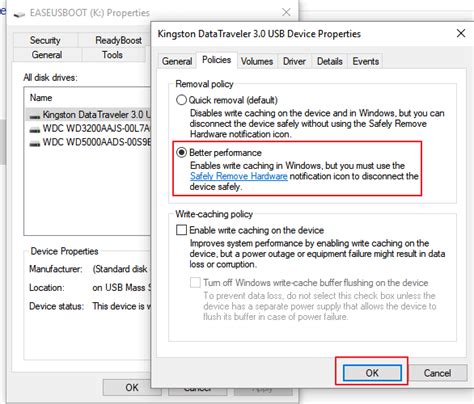
Task: Close the Kingston DataTraveler Properties dialog
Action: (461, 33)
